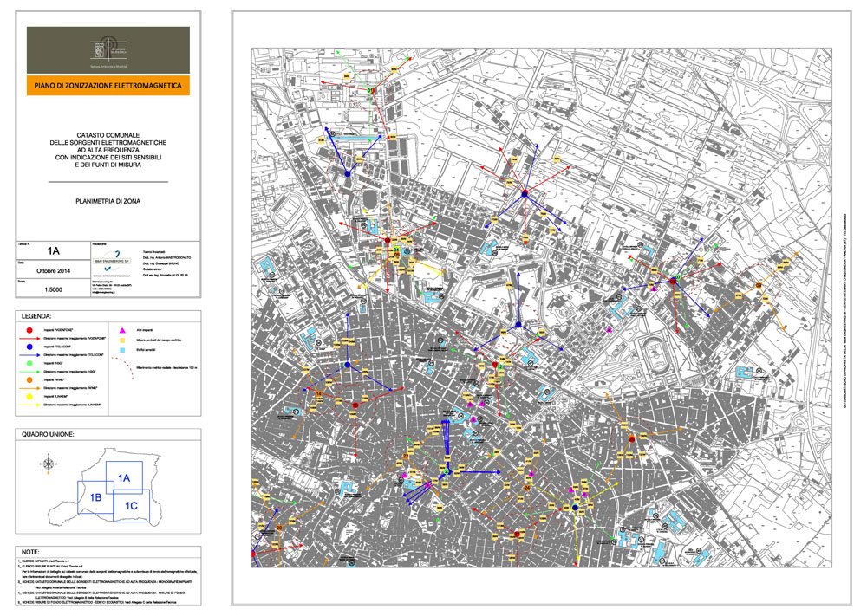Click green station marker 01 on the map
Image resolution: width=867 pixels, height=616 pixels.
[370, 90]
